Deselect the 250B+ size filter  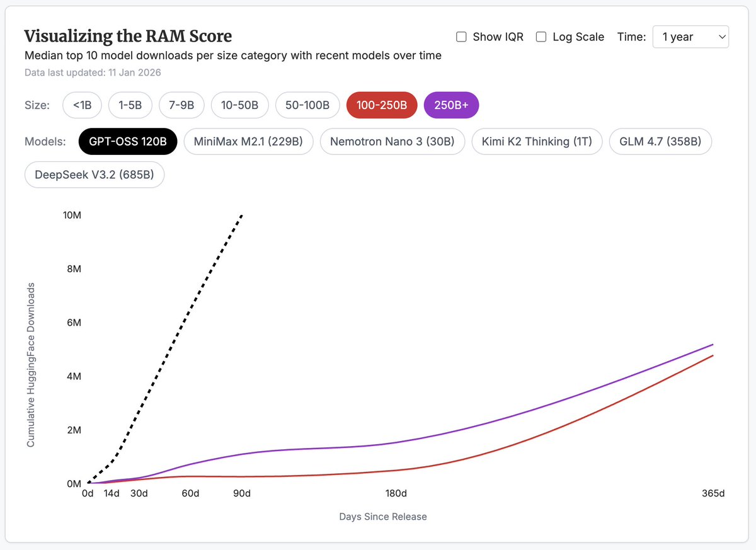tap(451, 105)
